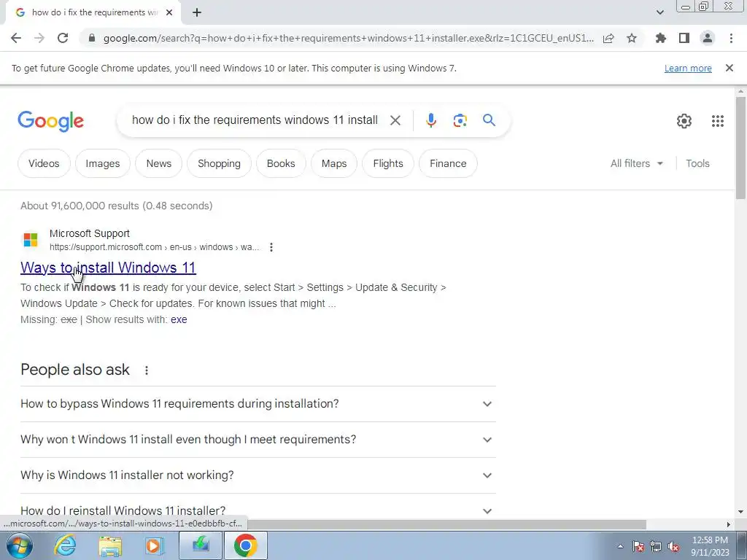This screenshot has width=747, height=560.
Task: Switch to the Images filter
Action: [102, 163]
